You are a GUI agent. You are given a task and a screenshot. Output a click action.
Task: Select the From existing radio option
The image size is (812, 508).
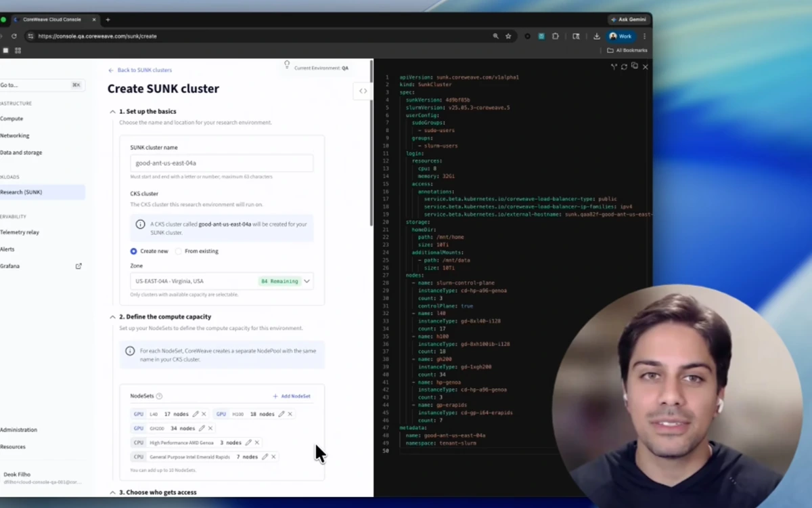[x=179, y=251]
